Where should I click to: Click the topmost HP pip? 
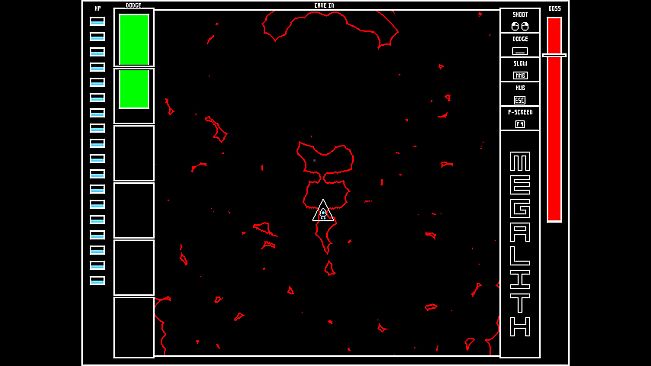coord(98,22)
